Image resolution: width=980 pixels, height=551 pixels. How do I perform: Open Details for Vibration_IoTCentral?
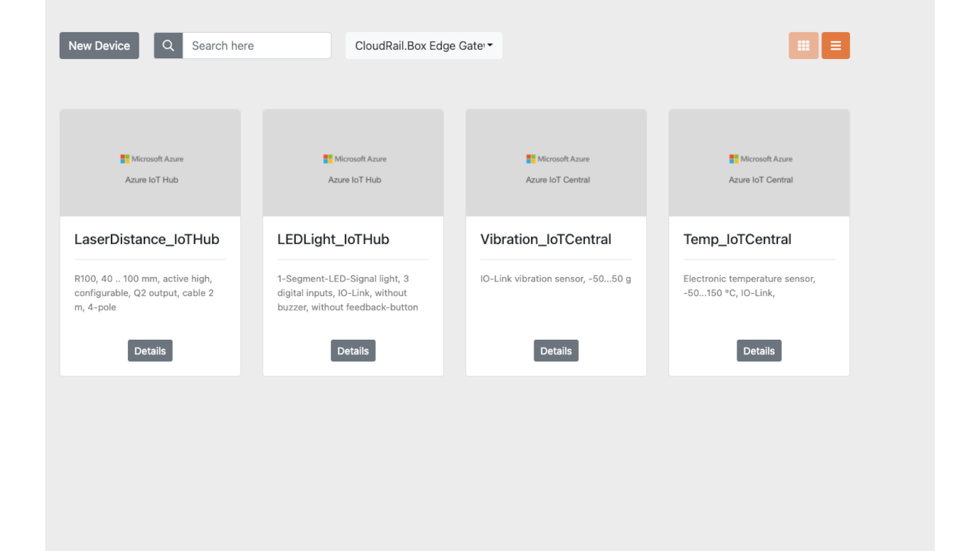coord(556,350)
